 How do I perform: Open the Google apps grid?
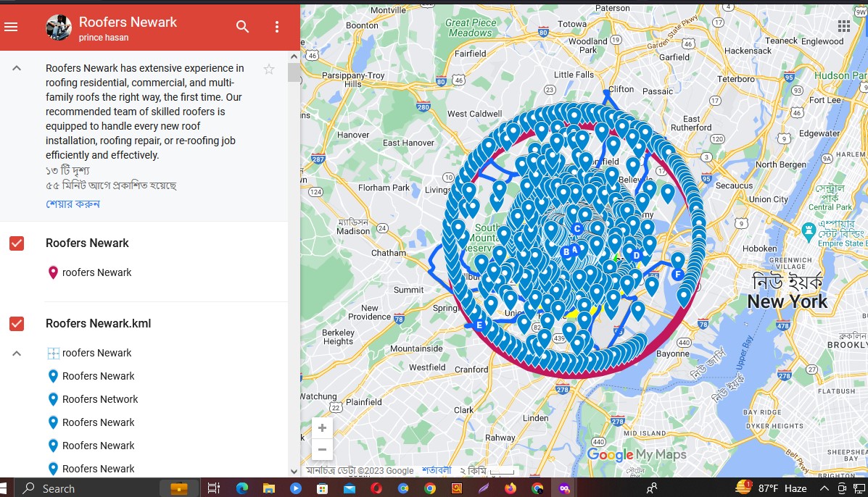pos(844,26)
